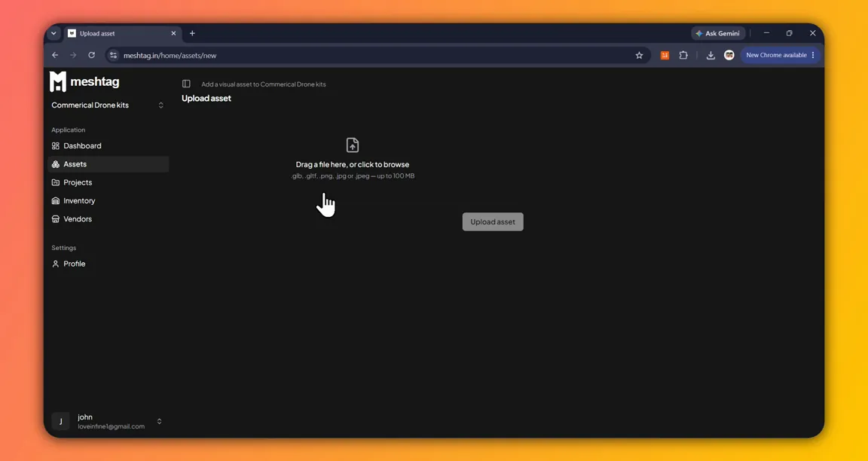Click the meshtag logo
Screen dimensions: 868x461
coord(84,82)
